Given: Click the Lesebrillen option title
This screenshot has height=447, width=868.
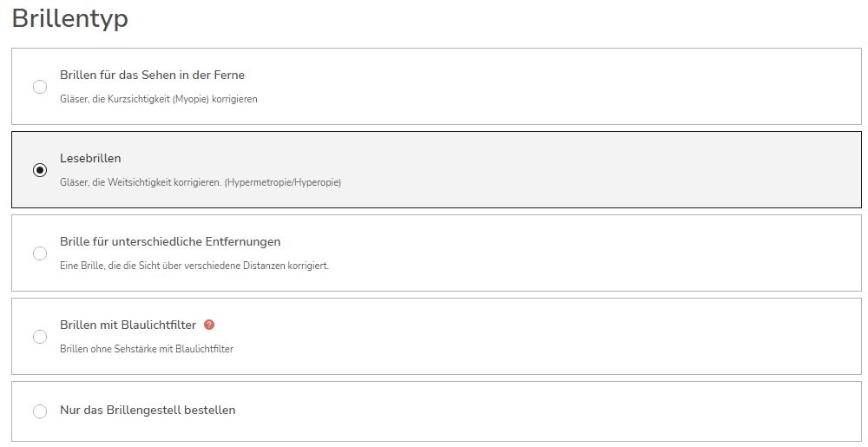Looking at the screenshot, I should [x=90, y=158].
